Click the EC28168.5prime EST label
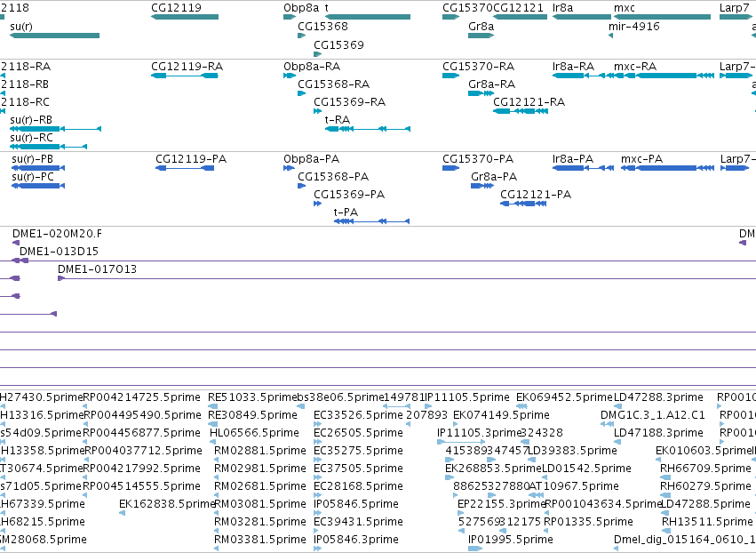The width and height of the screenshot is (756, 553). [358, 486]
